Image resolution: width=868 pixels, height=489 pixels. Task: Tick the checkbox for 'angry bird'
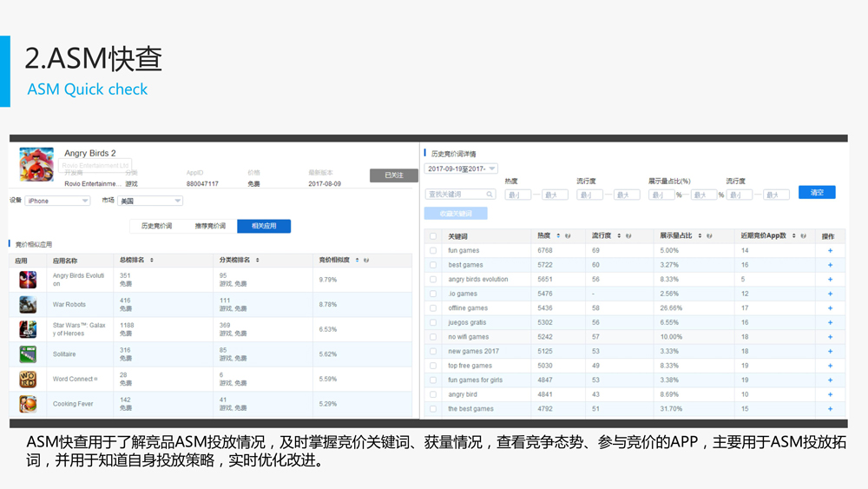[433, 394]
